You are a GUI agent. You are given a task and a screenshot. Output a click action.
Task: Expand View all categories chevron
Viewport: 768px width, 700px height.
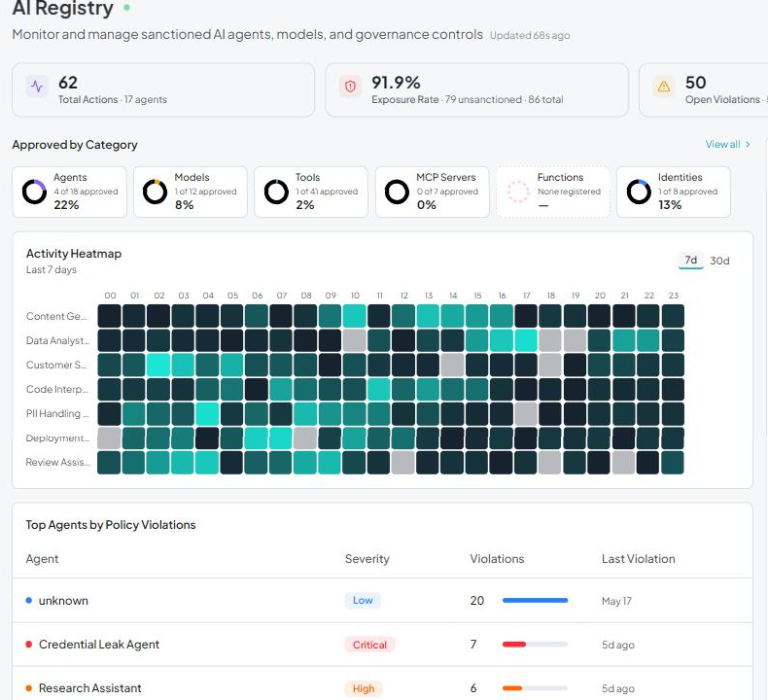point(748,145)
